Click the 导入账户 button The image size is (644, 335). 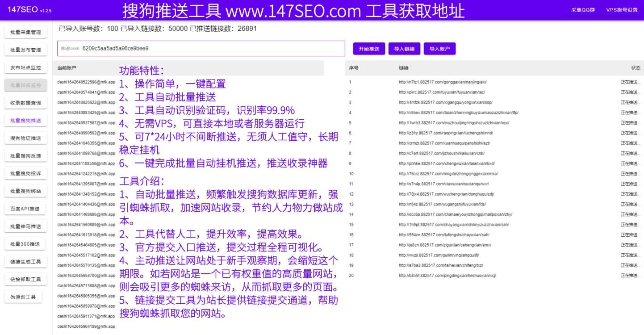coord(440,48)
